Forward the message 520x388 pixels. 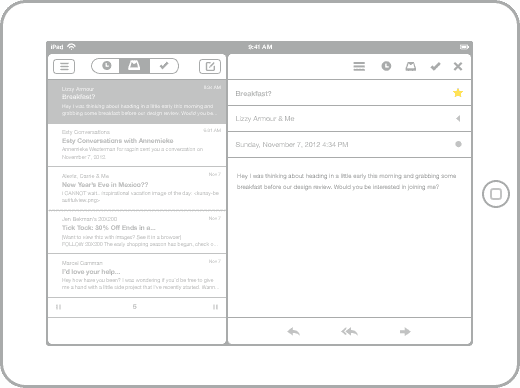pos(405,331)
